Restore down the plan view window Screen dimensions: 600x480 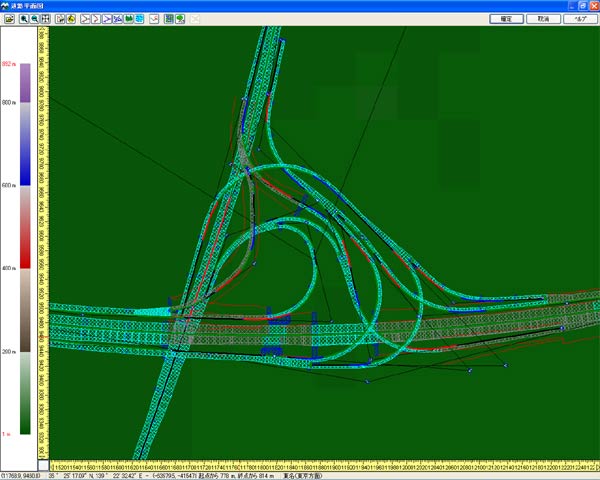583,6
